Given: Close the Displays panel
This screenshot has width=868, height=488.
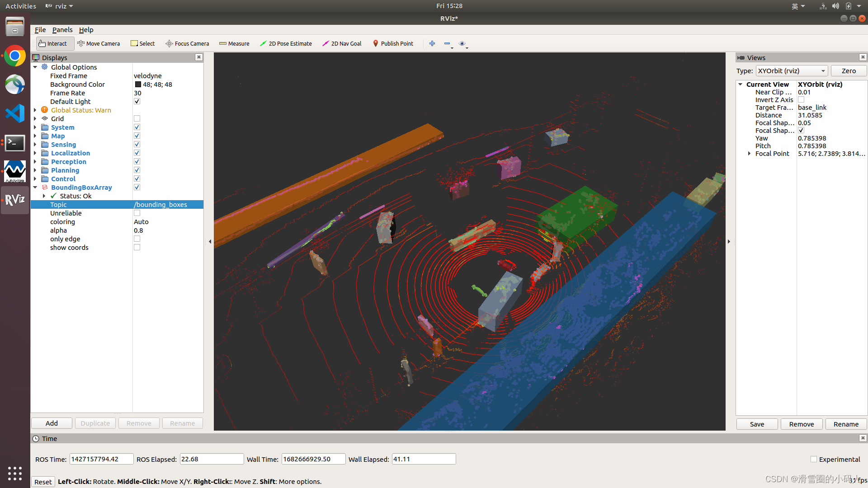Looking at the screenshot, I should click(198, 57).
